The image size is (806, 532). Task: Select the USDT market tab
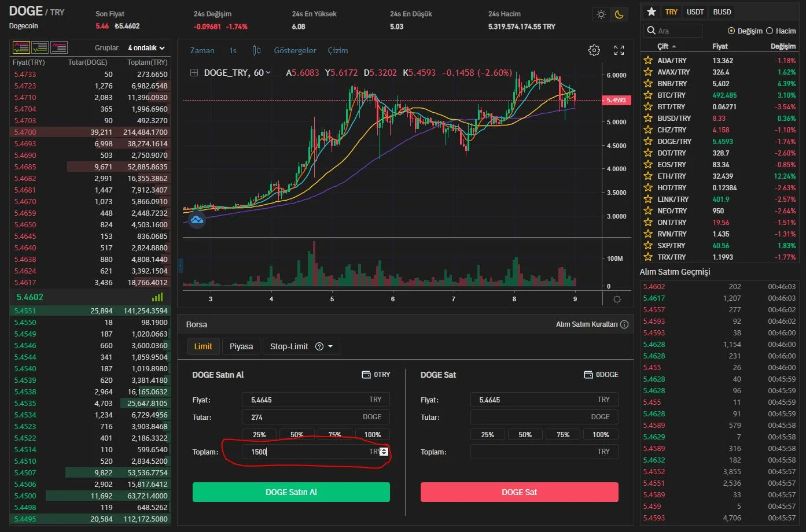click(695, 12)
